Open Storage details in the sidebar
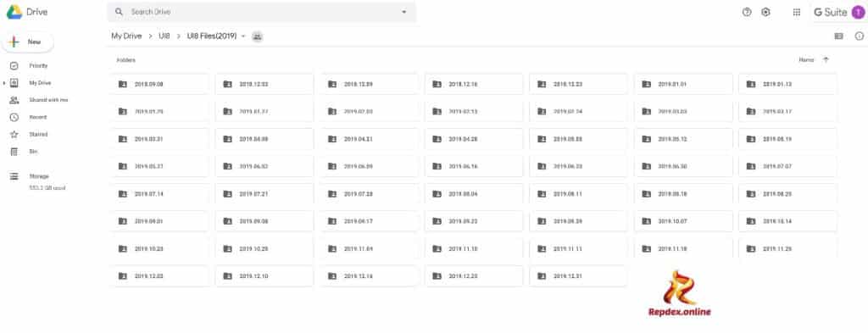This screenshot has width=868, height=333. (39, 176)
